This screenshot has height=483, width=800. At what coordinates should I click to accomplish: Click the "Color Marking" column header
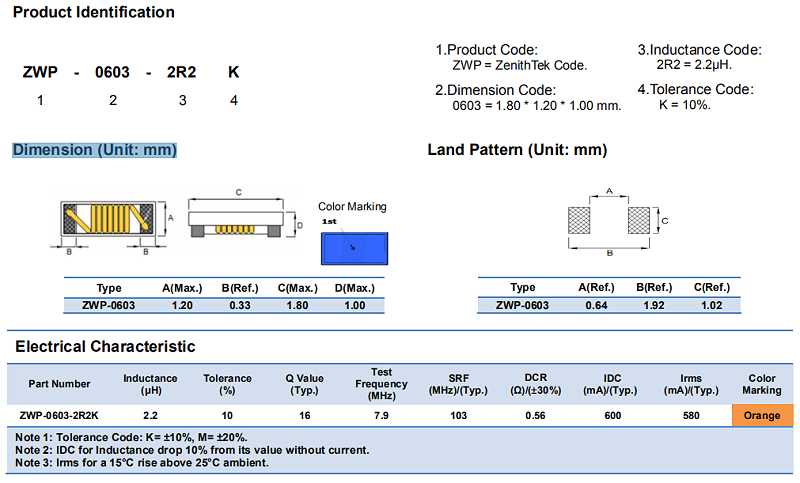[762, 385]
